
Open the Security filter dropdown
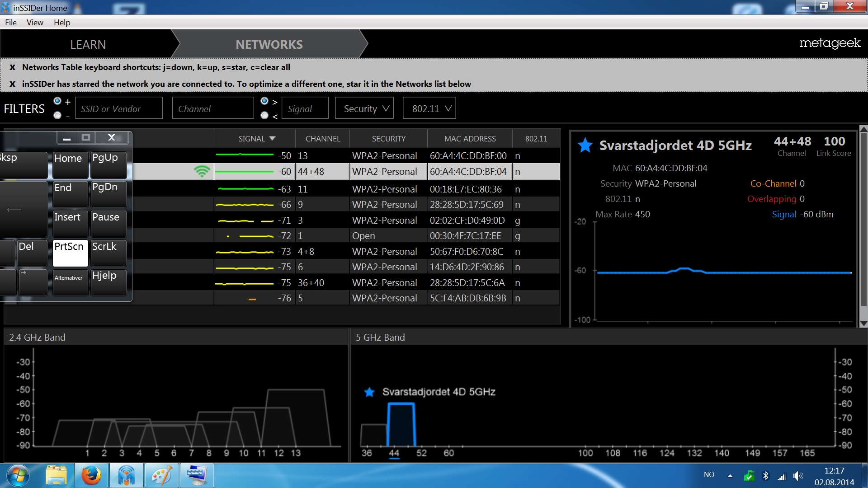point(364,108)
